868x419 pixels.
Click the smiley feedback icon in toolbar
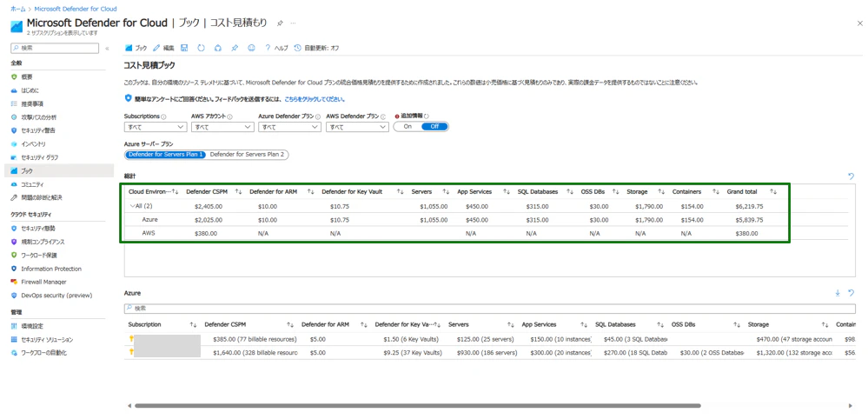[251, 48]
